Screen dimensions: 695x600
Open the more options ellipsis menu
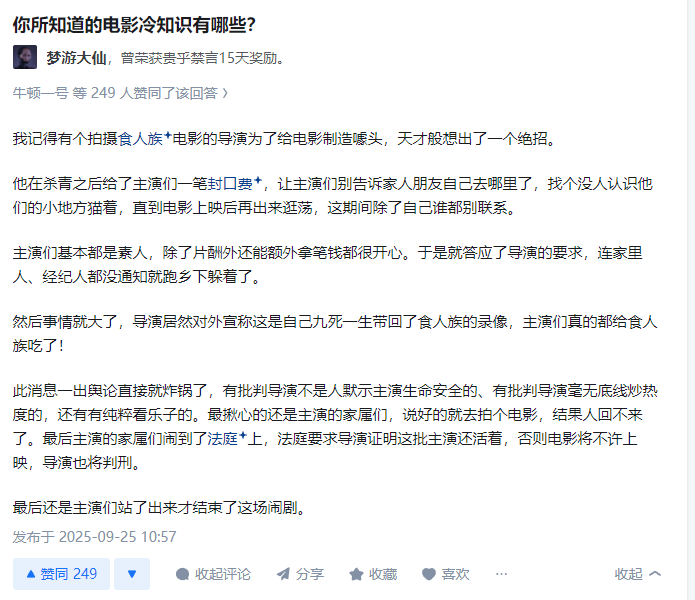click(x=501, y=574)
